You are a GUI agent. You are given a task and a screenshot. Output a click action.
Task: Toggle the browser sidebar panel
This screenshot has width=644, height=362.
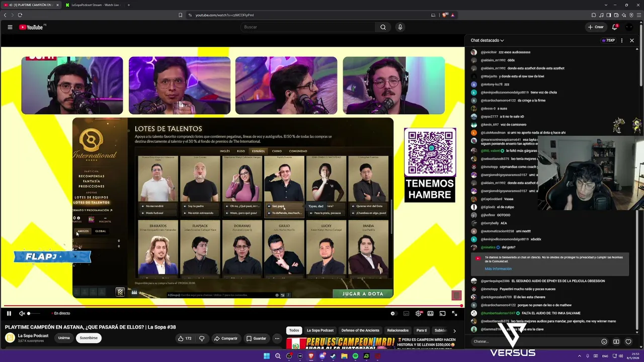pos(609,15)
